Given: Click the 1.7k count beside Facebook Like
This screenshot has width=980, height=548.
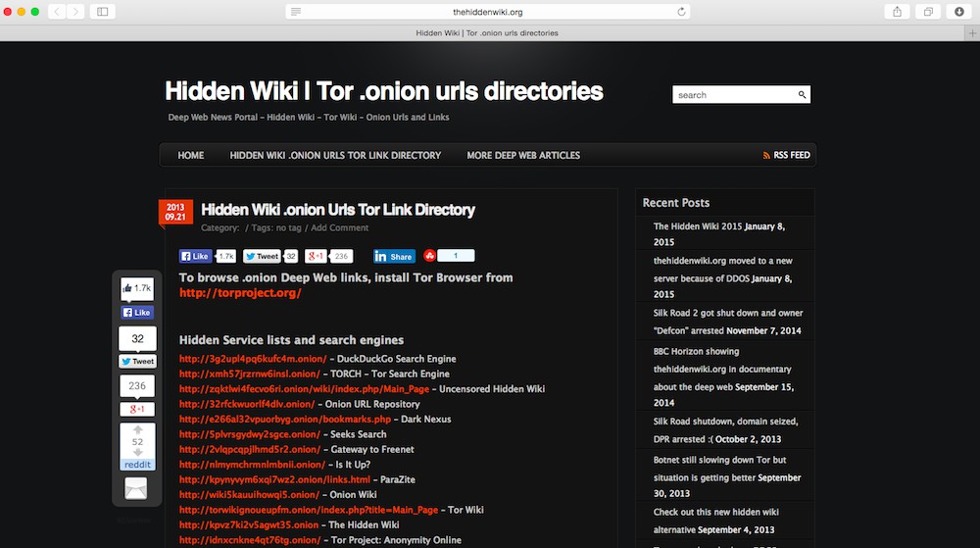Looking at the screenshot, I should (x=225, y=256).
